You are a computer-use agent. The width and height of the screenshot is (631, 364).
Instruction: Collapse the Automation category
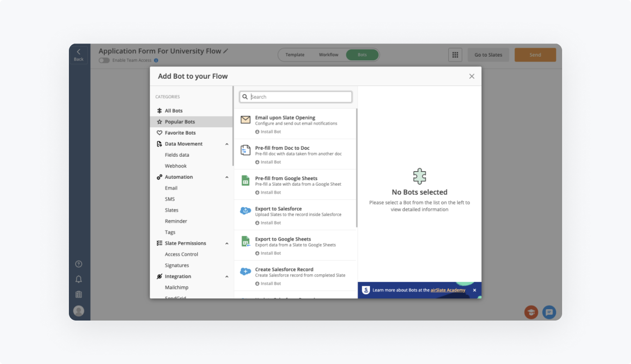coord(227,177)
